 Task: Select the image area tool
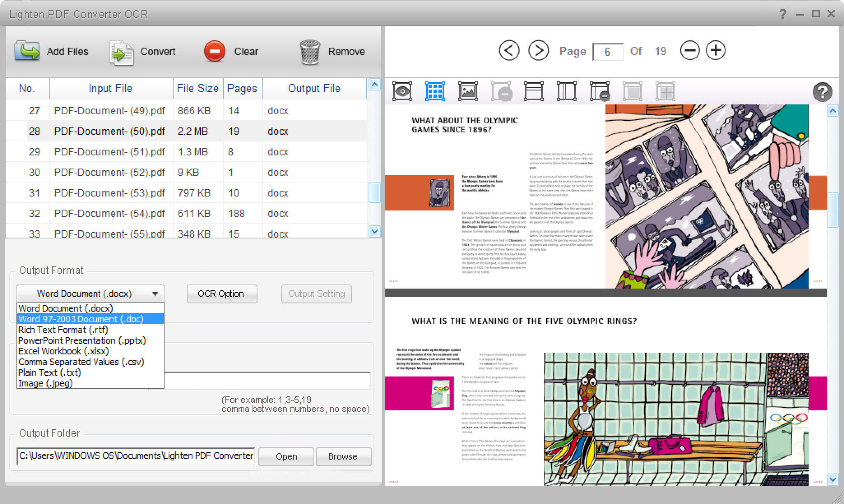[x=468, y=91]
